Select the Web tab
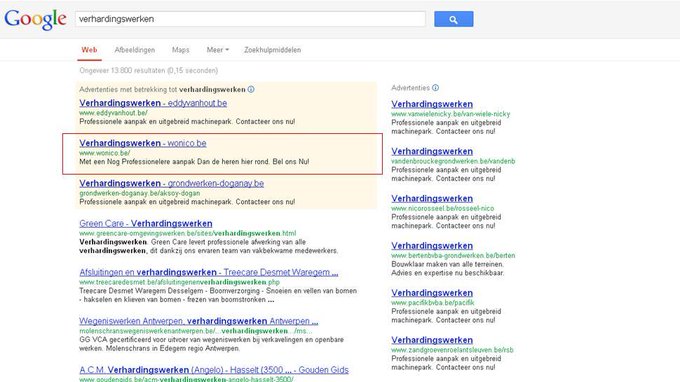The image size is (680, 382). (x=89, y=50)
